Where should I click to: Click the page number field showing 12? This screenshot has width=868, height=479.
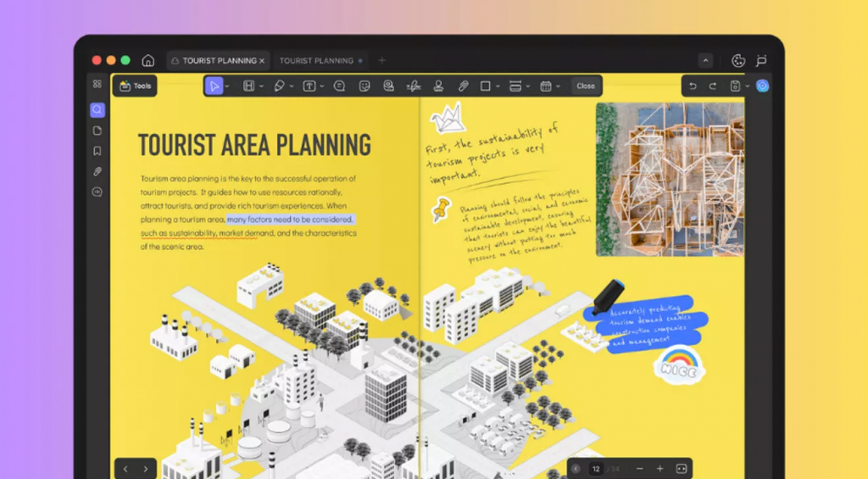pyautogui.click(x=596, y=469)
